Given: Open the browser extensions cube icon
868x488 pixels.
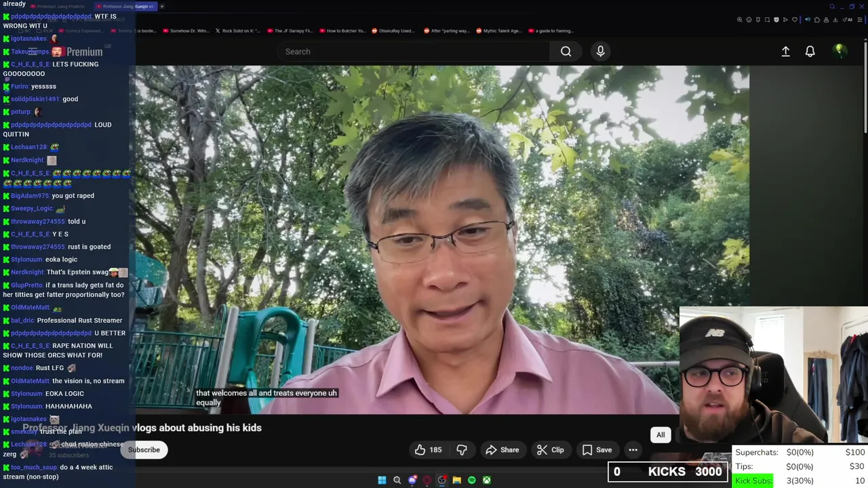Looking at the screenshot, I should (817, 20).
